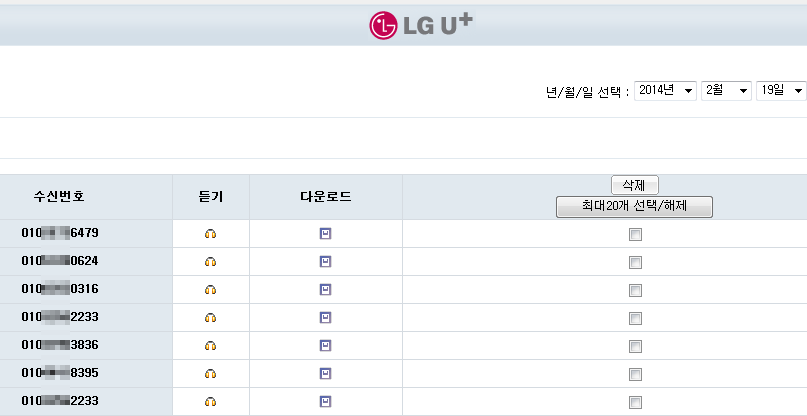Check the box for number ending 6479
The width and height of the screenshot is (807, 416).
(x=635, y=235)
